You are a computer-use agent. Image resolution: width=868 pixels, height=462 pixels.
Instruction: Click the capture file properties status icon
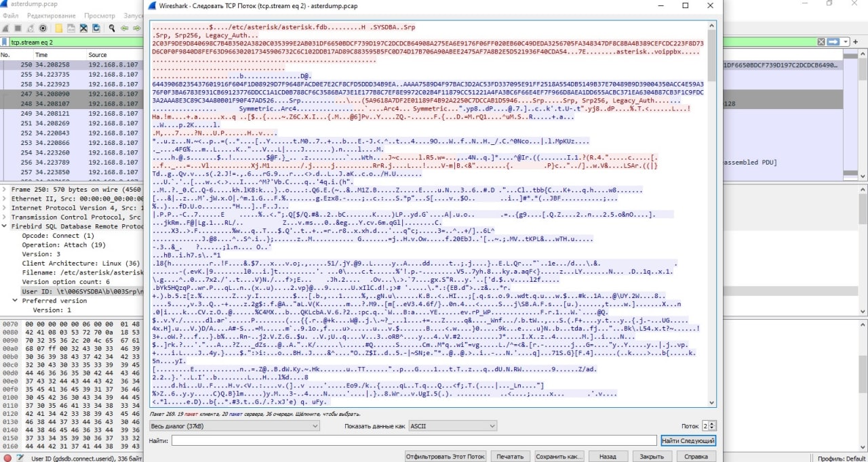point(19,458)
